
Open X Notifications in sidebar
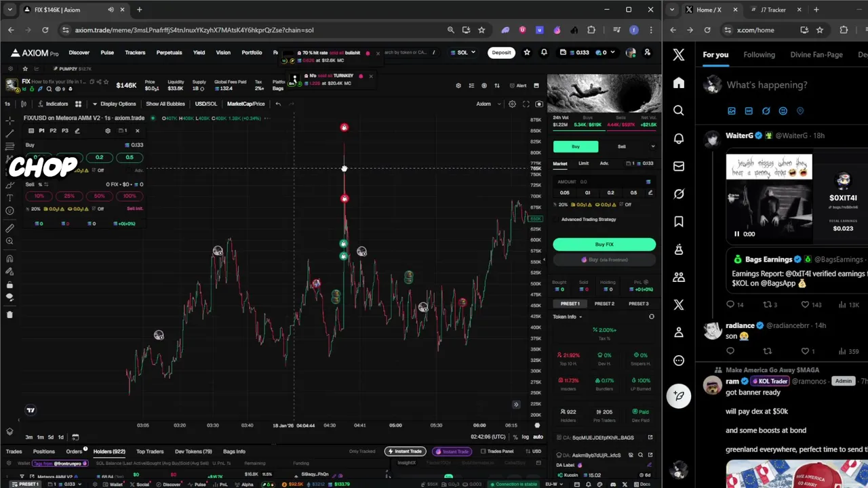click(679, 138)
